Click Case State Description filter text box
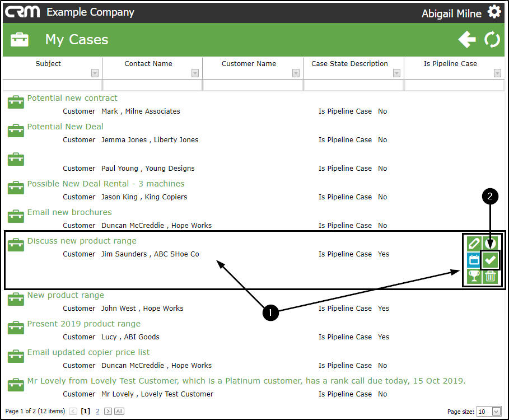Viewport: 509px width, 420px height. coord(354,85)
